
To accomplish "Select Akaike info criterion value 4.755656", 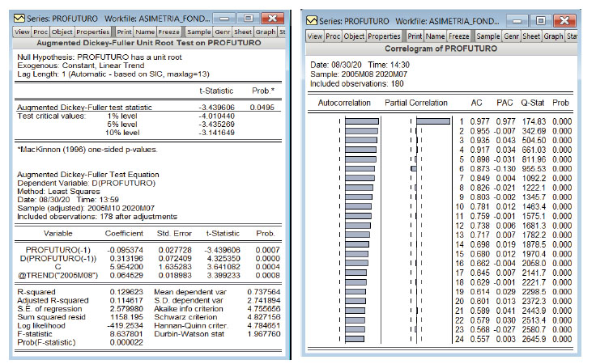I will [264, 308].
